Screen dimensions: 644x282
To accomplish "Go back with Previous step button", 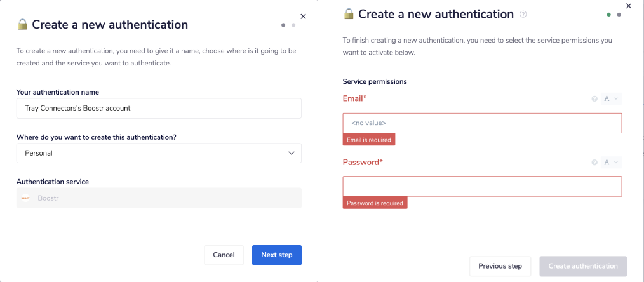I will (x=500, y=266).
